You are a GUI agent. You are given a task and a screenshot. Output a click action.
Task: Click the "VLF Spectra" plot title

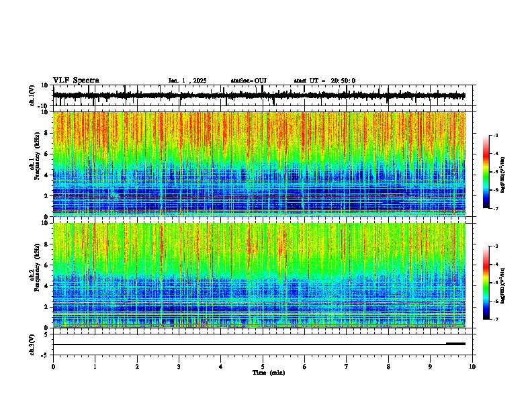76,81
